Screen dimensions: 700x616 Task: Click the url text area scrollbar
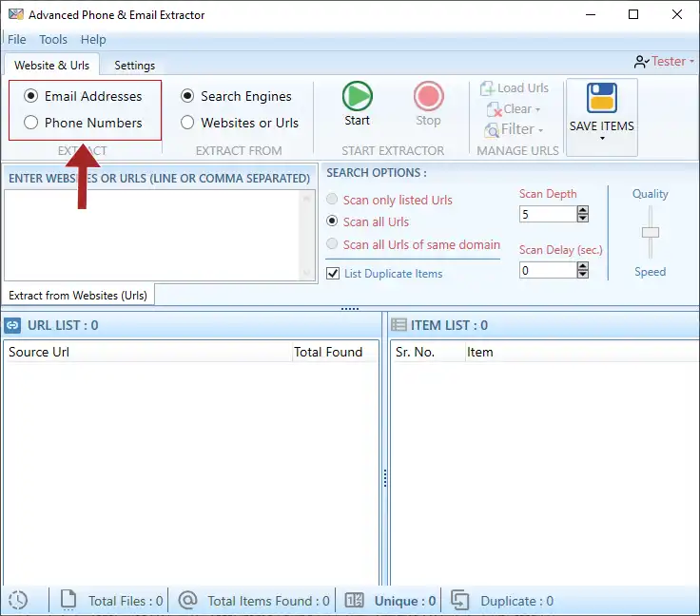coord(306,236)
